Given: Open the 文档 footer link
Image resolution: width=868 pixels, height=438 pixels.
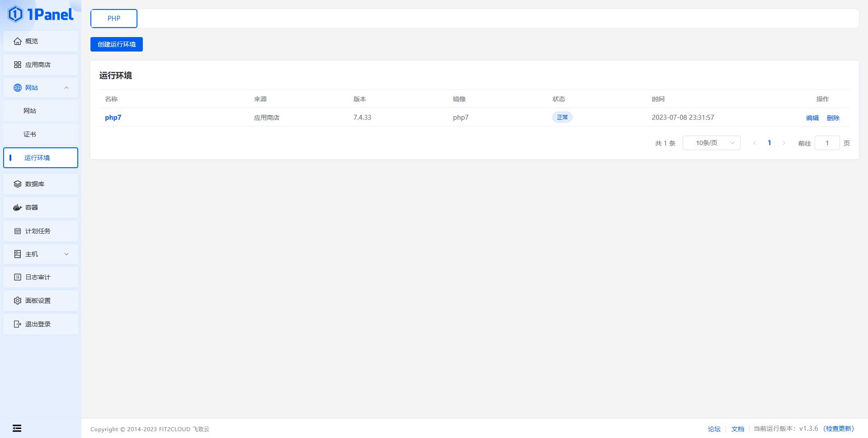Looking at the screenshot, I should point(738,429).
